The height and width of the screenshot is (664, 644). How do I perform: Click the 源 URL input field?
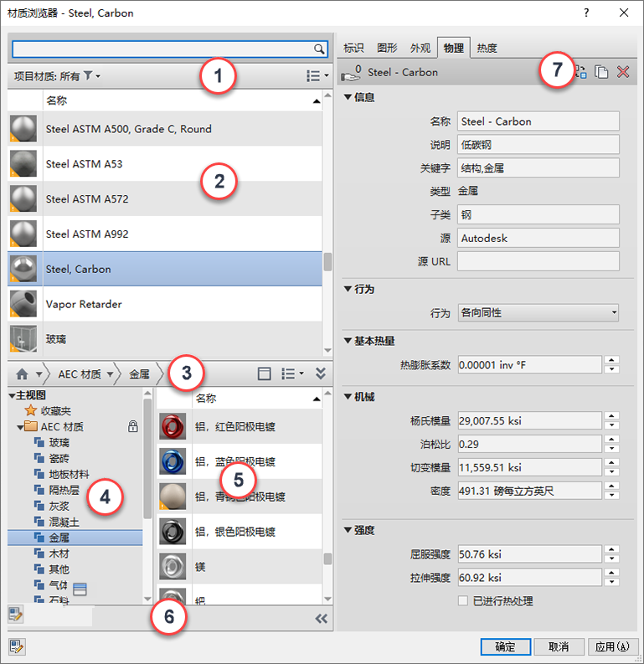point(538,261)
